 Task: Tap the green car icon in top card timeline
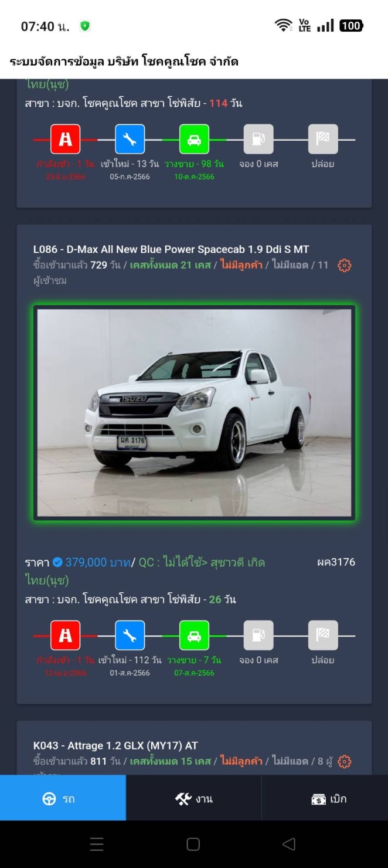tap(194, 139)
